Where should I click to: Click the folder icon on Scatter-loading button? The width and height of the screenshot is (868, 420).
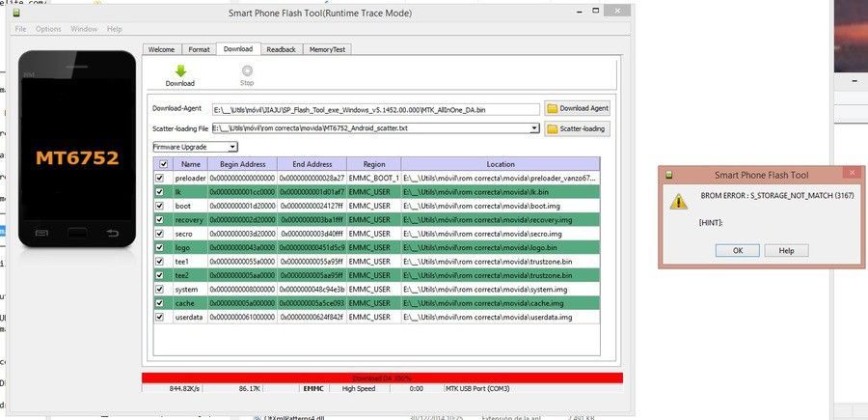point(552,129)
